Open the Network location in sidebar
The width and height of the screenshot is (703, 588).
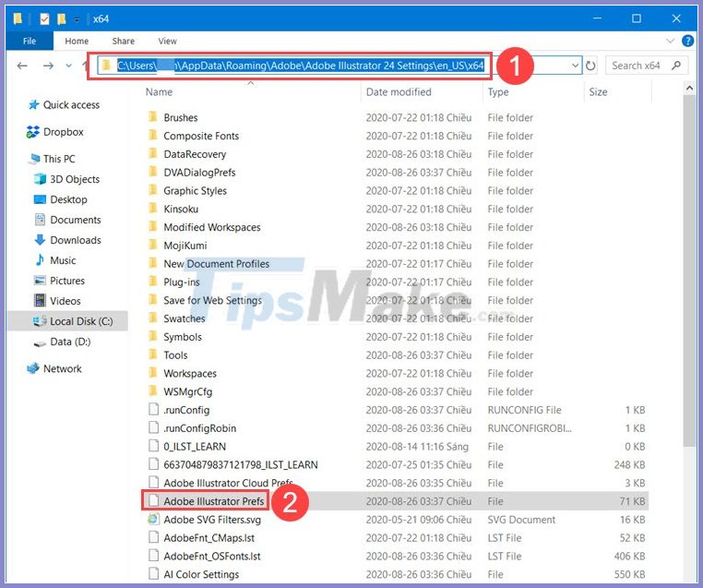click(x=62, y=368)
